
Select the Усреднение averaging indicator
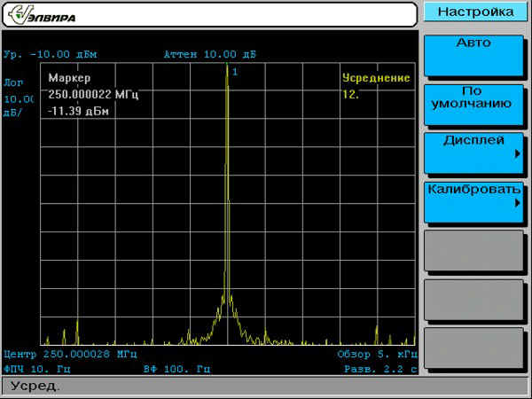coord(376,78)
